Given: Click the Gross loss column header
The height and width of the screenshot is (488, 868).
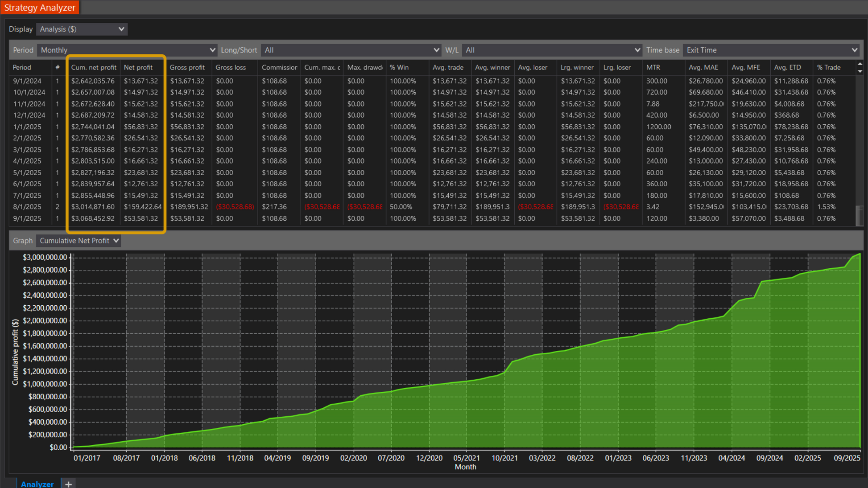Looking at the screenshot, I should pyautogui.click(x=230, y=67).
